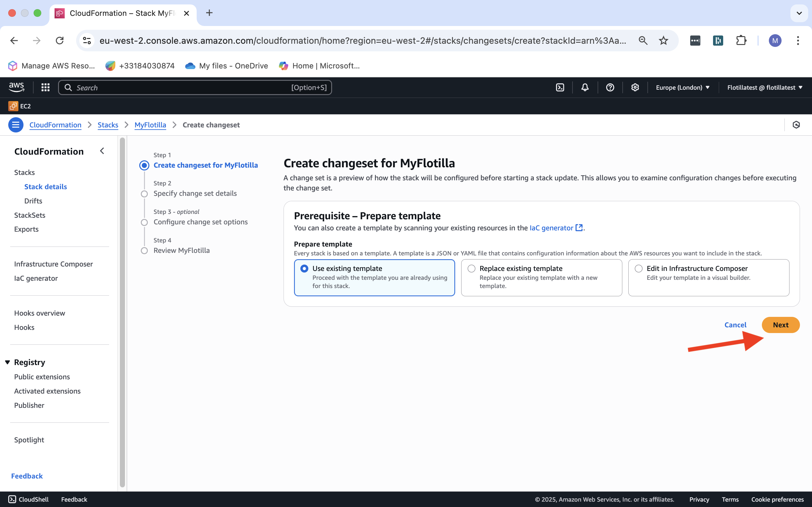
Task: Click the EC2 shortcut icon
Action: point(13,106)
